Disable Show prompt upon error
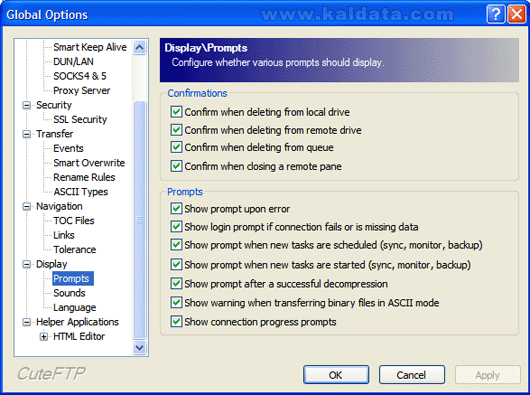 (176, 209)
